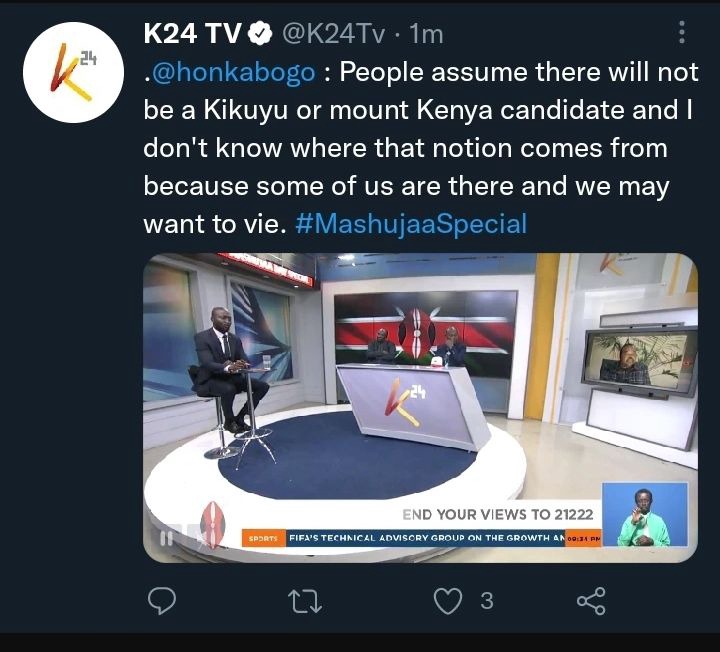Open the @honkabogo mention

(233, 73)
